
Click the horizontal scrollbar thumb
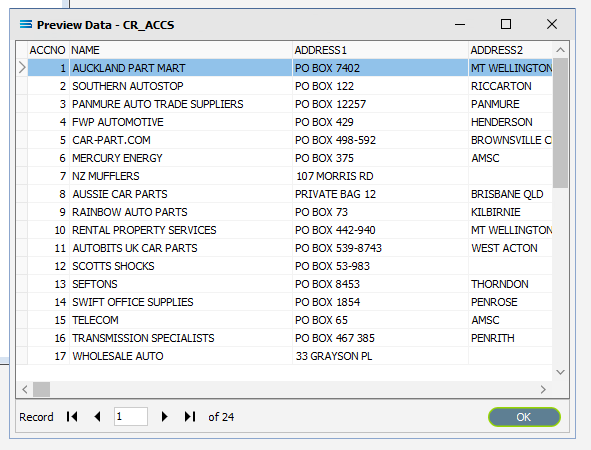pos(41,389)
